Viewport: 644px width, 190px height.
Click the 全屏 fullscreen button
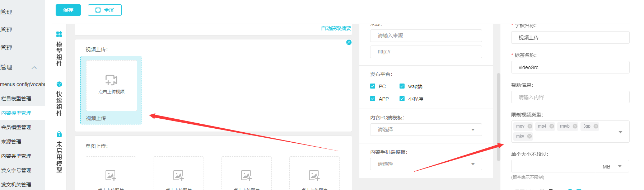pos(105,10)
